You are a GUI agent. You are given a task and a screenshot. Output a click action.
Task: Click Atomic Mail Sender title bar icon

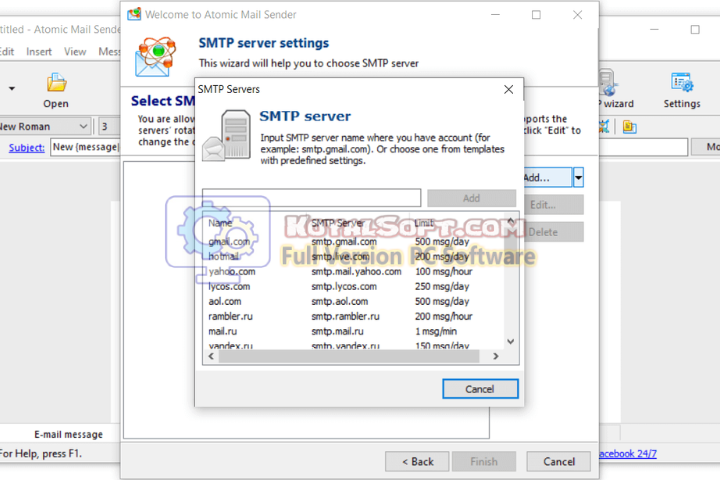tap(134, 14)
